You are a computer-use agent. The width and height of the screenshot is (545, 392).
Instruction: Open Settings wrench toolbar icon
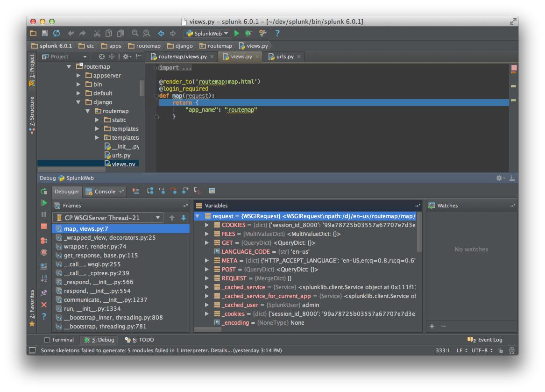point(263,33)
